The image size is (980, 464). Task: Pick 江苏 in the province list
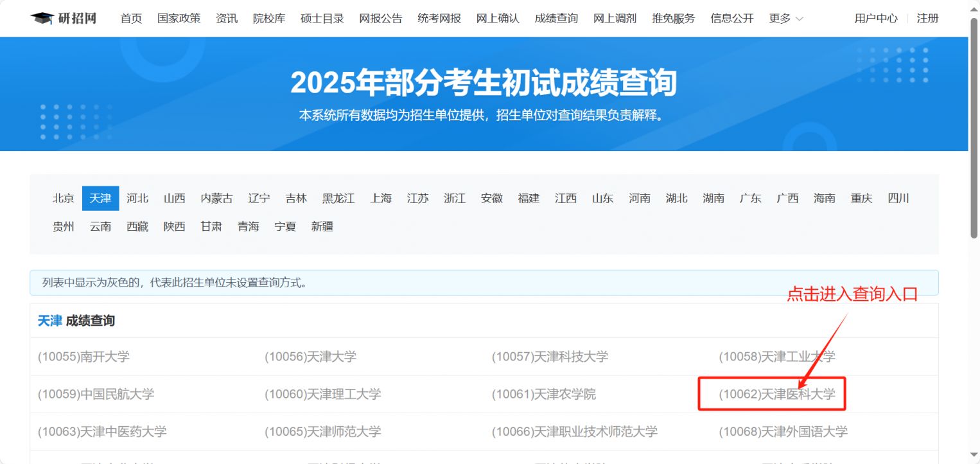coord(417,199)
